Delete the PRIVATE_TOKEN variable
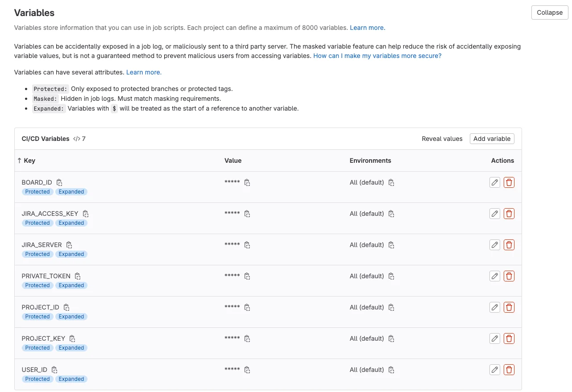The width and height of the screenshot is (572, 392). click(x=509, y=276)
